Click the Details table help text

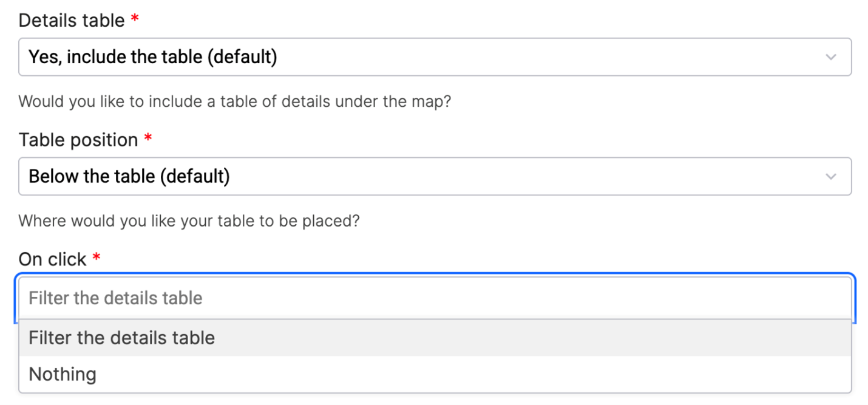coord(235,101)
